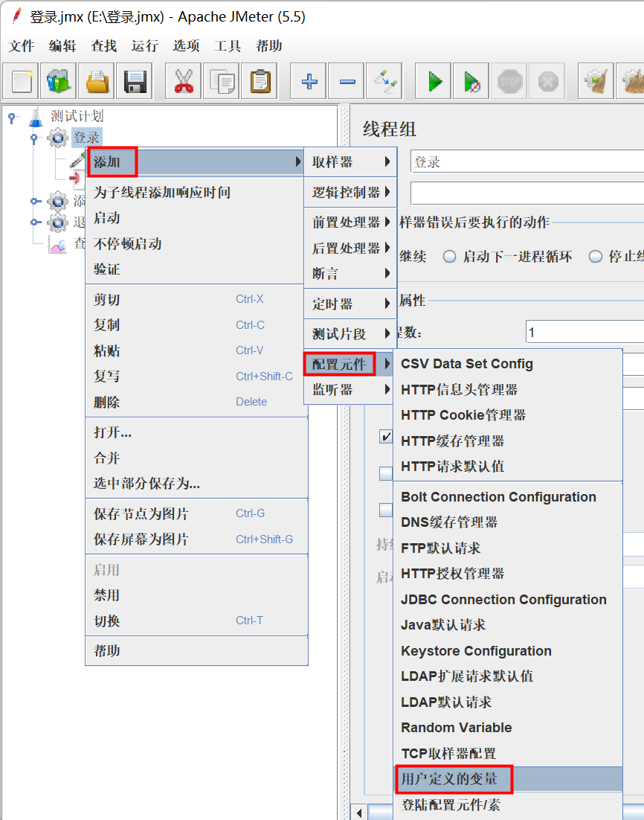This screenshot has height=820, width=644.
Task: Choose HTTP信息头管理器
Action: [508, 390]
